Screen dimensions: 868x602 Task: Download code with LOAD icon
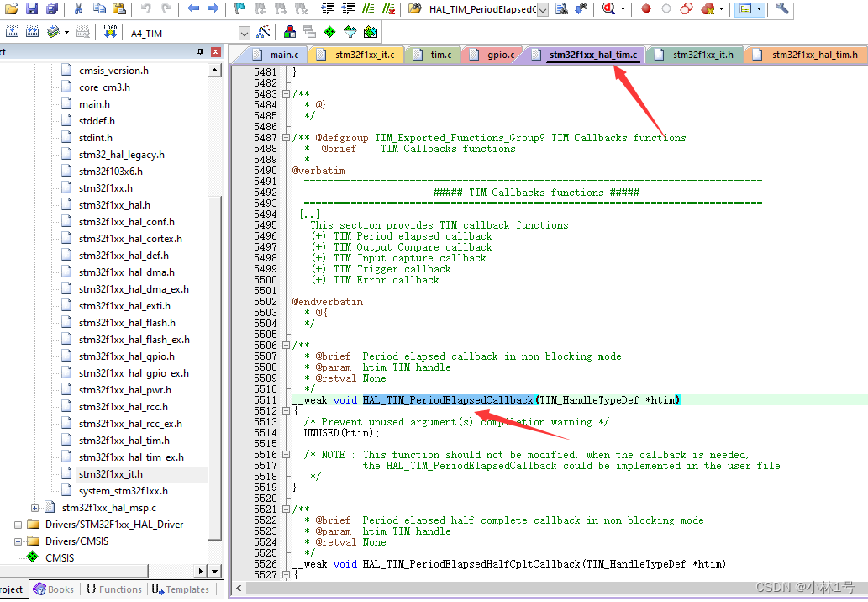click(x=110, y=32)
